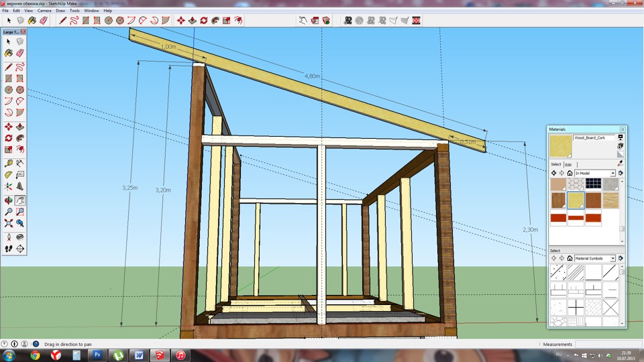Activate the Tape Measure tool
Screen dimensions: 644x362
[9, 163]
